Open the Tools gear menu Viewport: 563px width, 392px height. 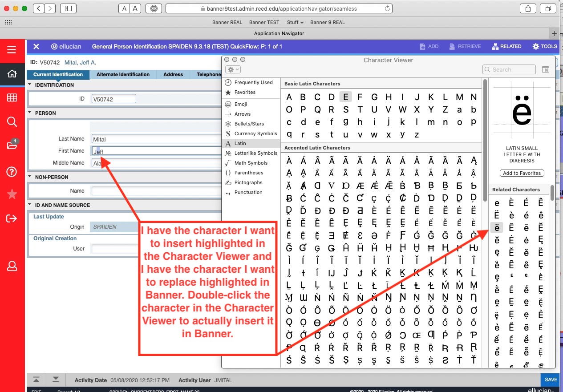544,46
